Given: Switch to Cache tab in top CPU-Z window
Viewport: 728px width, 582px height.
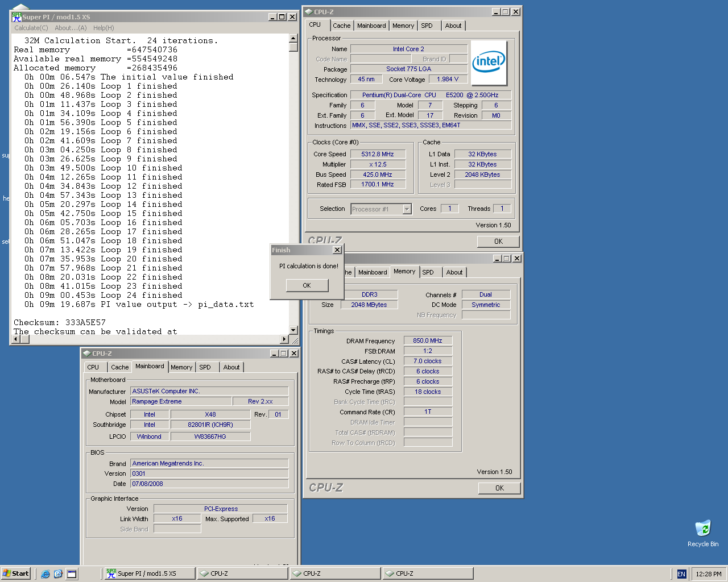Looking at the screenshot, I should (342, 26).
